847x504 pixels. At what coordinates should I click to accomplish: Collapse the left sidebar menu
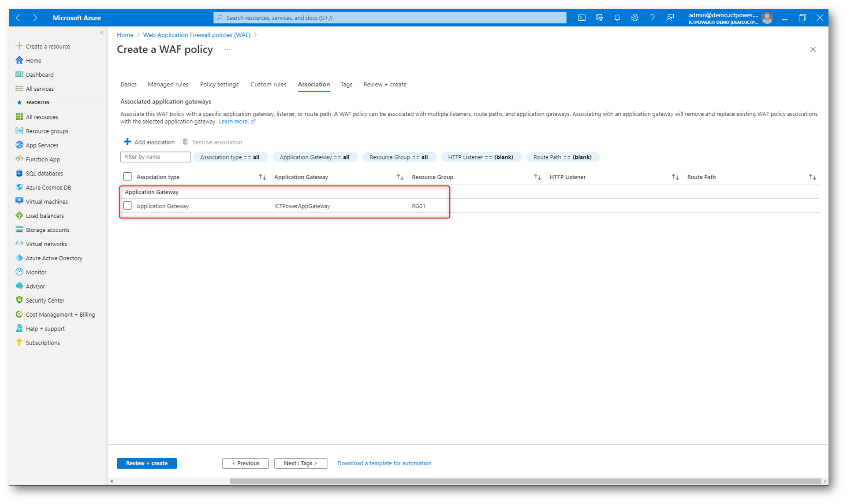(x=102, y=33)
